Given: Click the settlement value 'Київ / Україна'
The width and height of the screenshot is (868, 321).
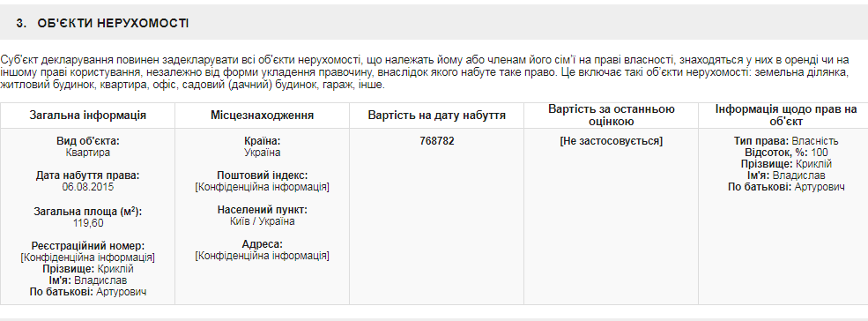Looking at the screenshot, I should tap(262, 221).
